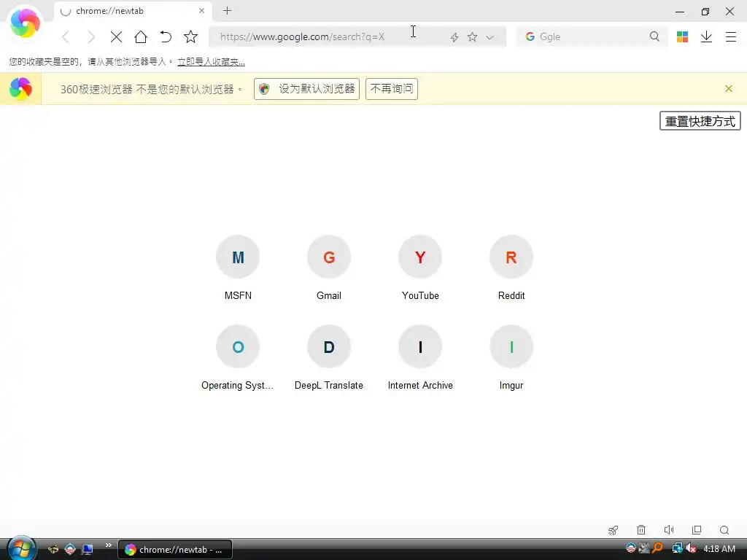Open the DeepL Translate shortcut
This screenshot has height=560, width=747.
click(x=329, y=357)
